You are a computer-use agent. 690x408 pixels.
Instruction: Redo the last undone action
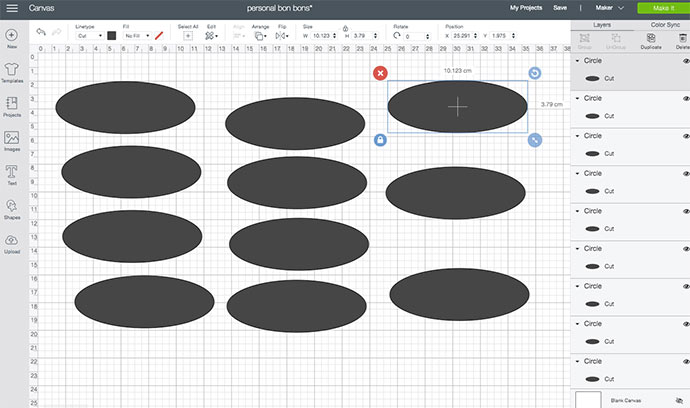tap(56, 32)
